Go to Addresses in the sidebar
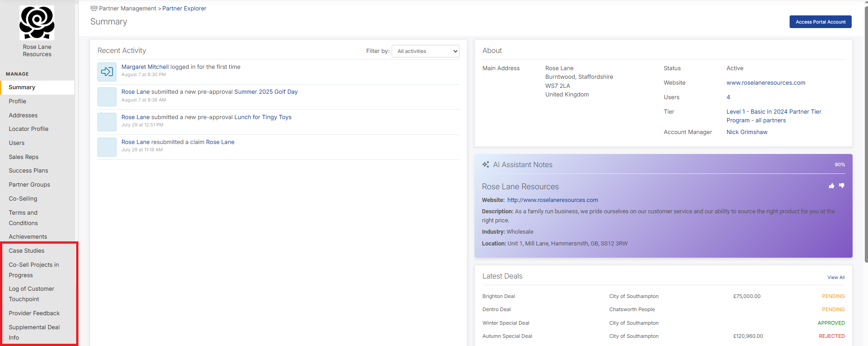This screenshot has width=868, height=346. click(x=23, y=115)
